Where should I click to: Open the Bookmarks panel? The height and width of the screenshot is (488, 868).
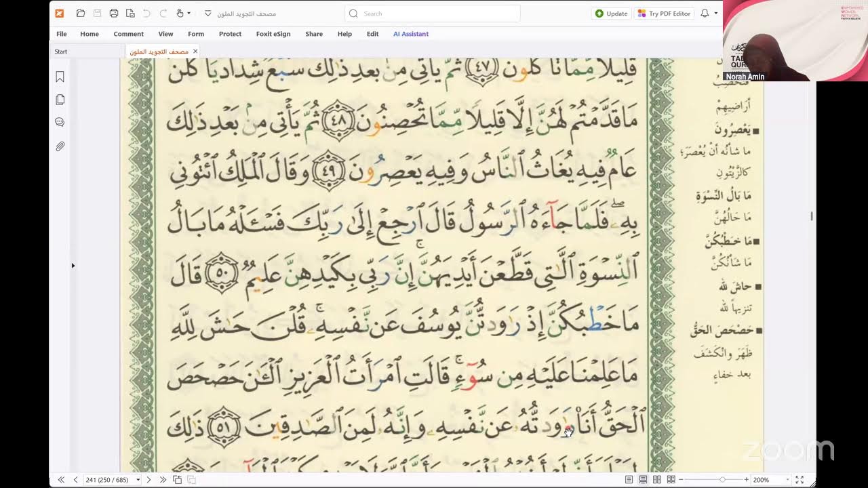[60, 77]
